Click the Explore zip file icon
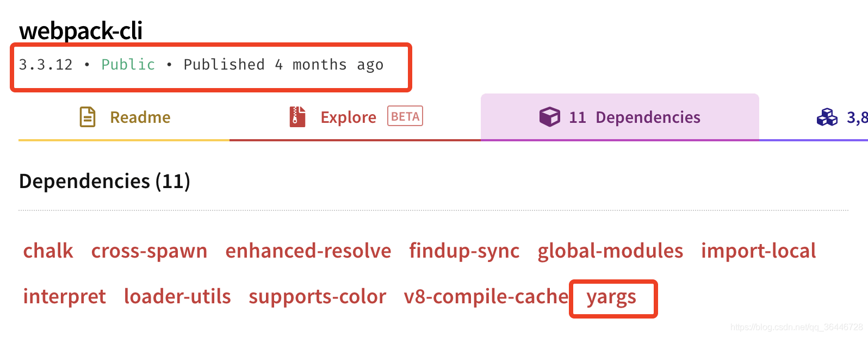This screenshot has height=337, width=868. pos(297,117)
